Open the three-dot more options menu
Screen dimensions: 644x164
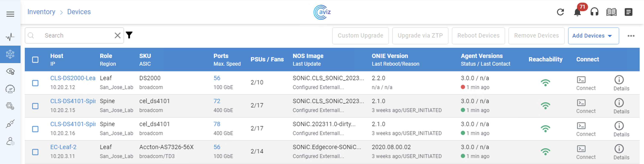pyautogui.click(x=631, y=36)
